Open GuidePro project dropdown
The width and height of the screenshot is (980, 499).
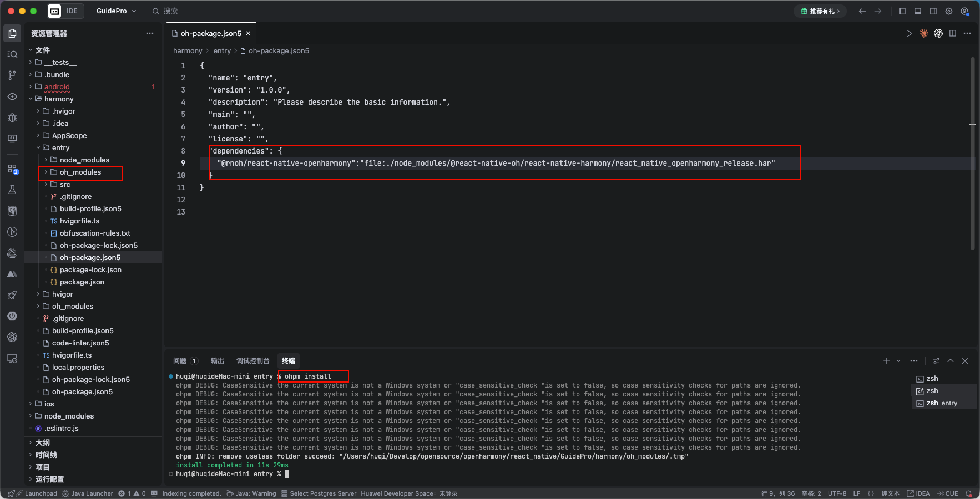pos(116,11)
